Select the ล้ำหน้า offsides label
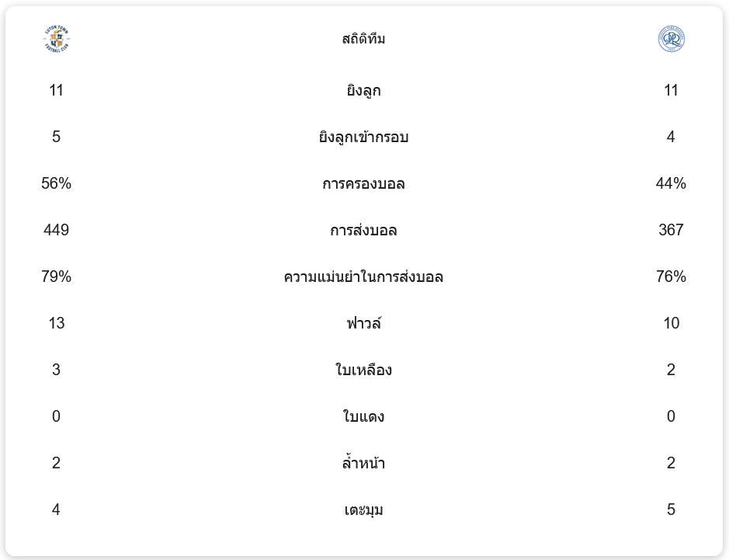729x560 pixels. click(363, 464)
